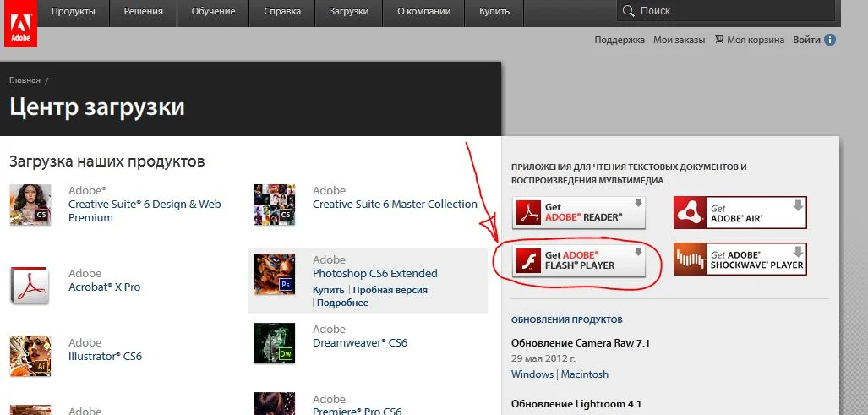This screenshot has width=868, height=415.
Task: Click the Get Adobe Shockwave Player badge
Action: click(740, 259)
